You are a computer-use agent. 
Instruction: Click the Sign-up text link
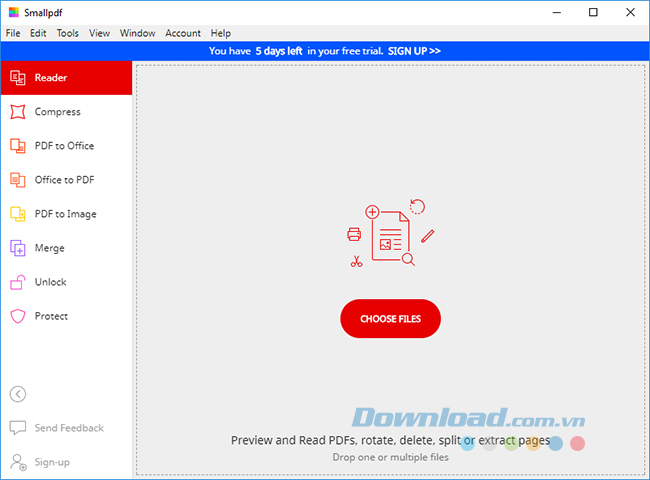pyautogui.click(x=52, y=462)
